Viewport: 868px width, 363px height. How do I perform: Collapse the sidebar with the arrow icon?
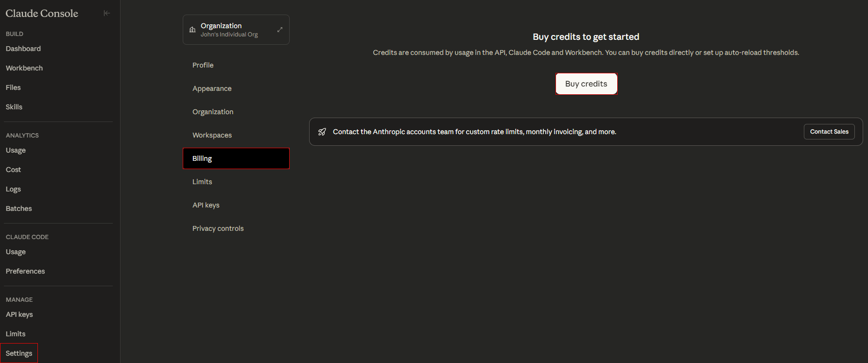(x=107, y=13)
